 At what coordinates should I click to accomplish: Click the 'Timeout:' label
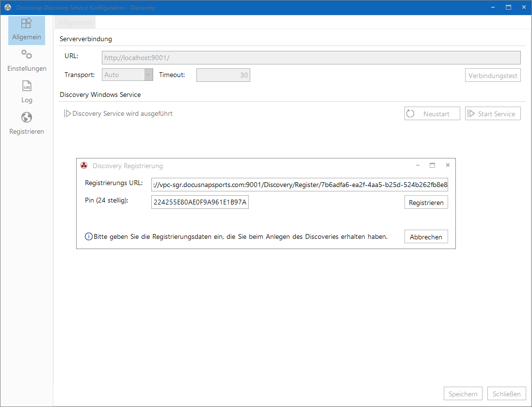click(172, 75)
